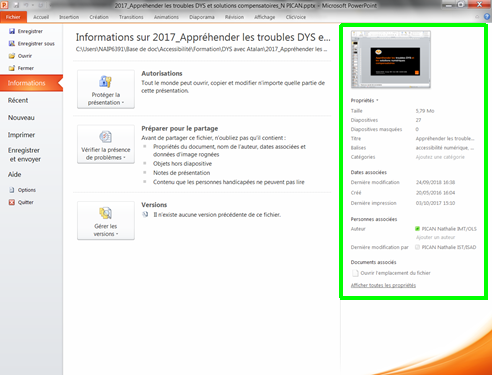Image resolution: width=492 pixels, height=375 pixels.
Task: Click the Dates associées heading
Action: pyautogui.click(x=369, y=172)
